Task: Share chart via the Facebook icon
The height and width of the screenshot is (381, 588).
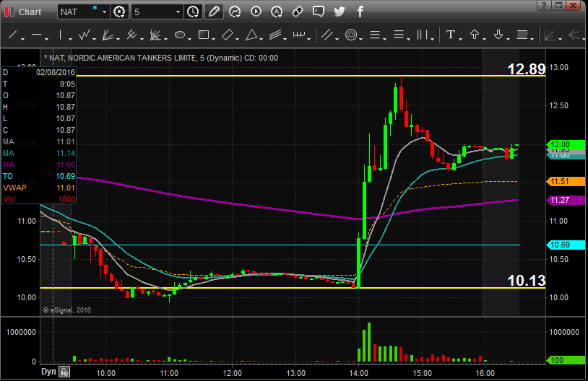Action: point(360,12)
